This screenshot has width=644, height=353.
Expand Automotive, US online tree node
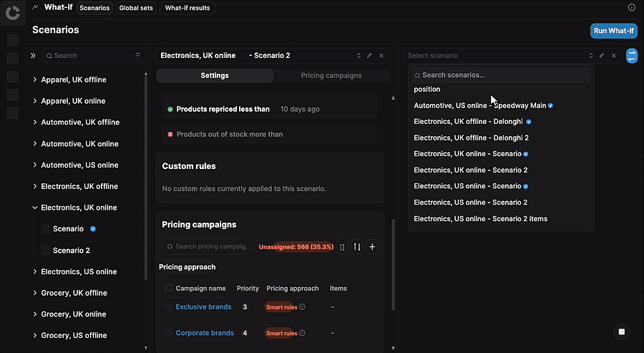pyautogui.click(x=35, y=165)
